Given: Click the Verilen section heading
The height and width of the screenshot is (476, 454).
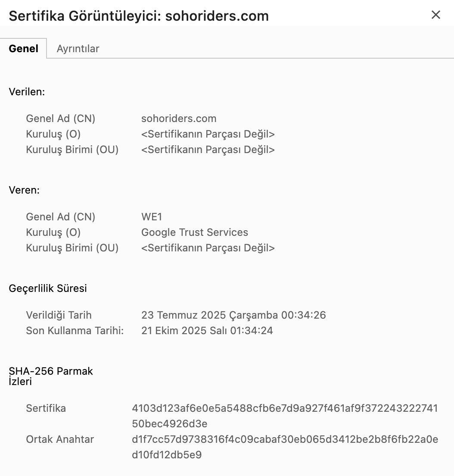Looking at the screenshot, I should [27, 92].
